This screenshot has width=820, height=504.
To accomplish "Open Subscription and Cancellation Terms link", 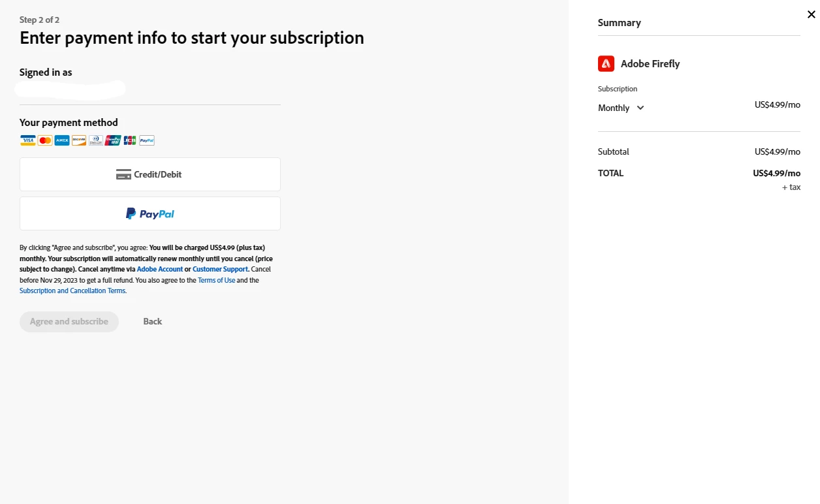I will (72, 291).
